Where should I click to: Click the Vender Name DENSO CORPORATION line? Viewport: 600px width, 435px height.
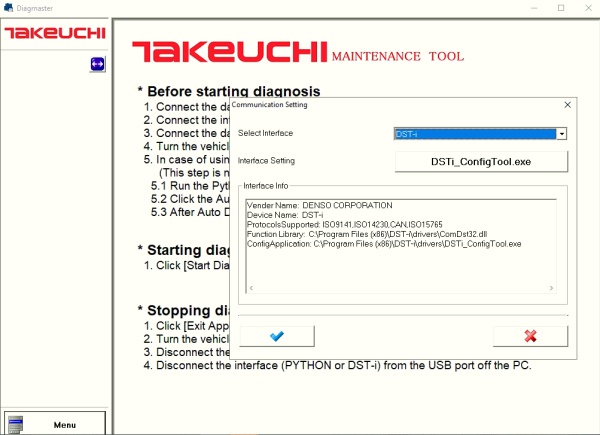pyautogui.click(x=320, y=205)
